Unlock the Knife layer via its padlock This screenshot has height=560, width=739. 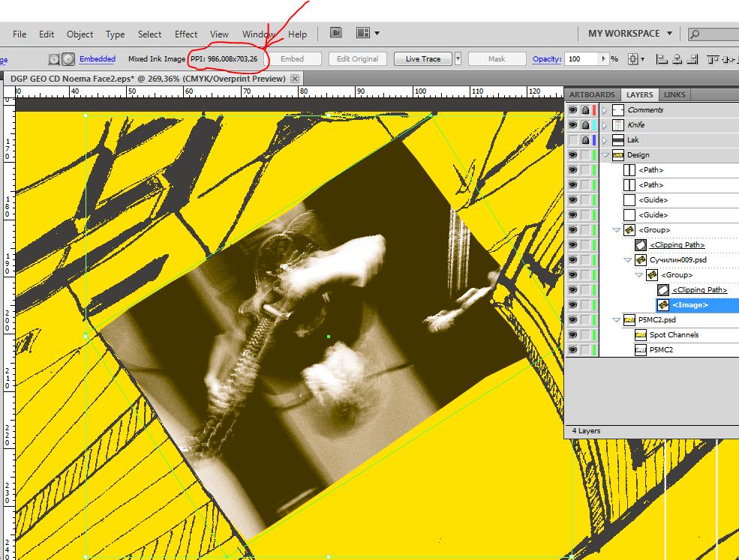tap(585, 125)
